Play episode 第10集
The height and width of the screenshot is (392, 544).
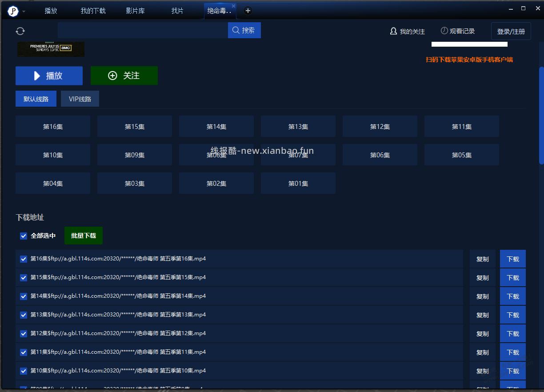tap(53, 155)
